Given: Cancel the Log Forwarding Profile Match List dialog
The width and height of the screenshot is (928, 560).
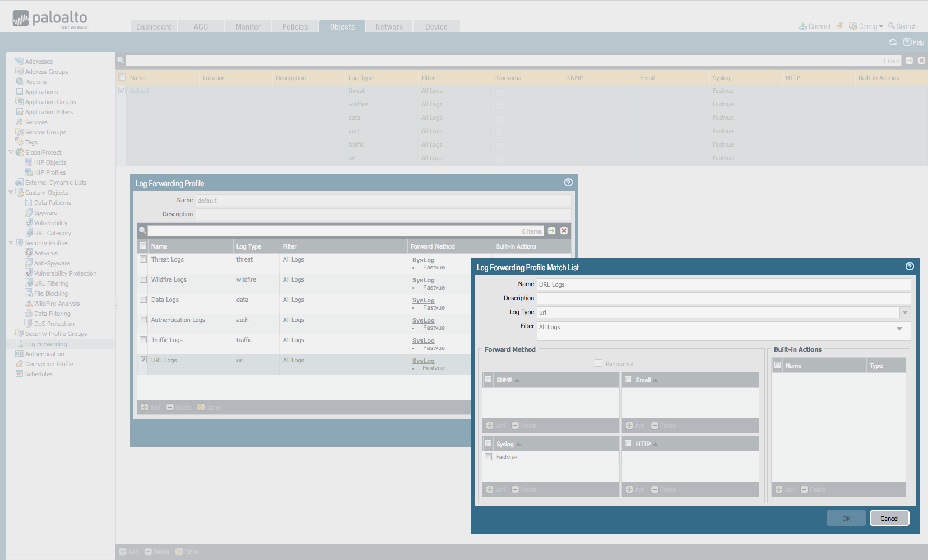Looking at the screenshot, I should tap(889, 518).
